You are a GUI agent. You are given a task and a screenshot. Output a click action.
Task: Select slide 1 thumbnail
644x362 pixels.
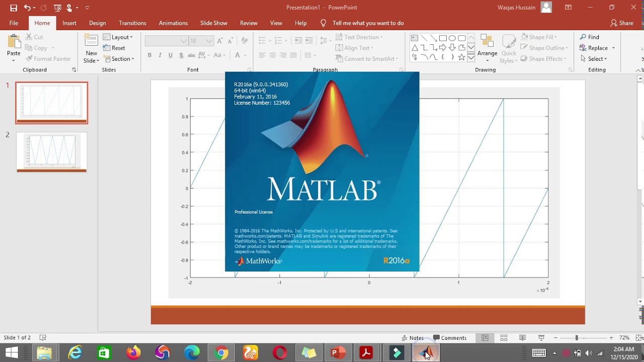point(51,103)
